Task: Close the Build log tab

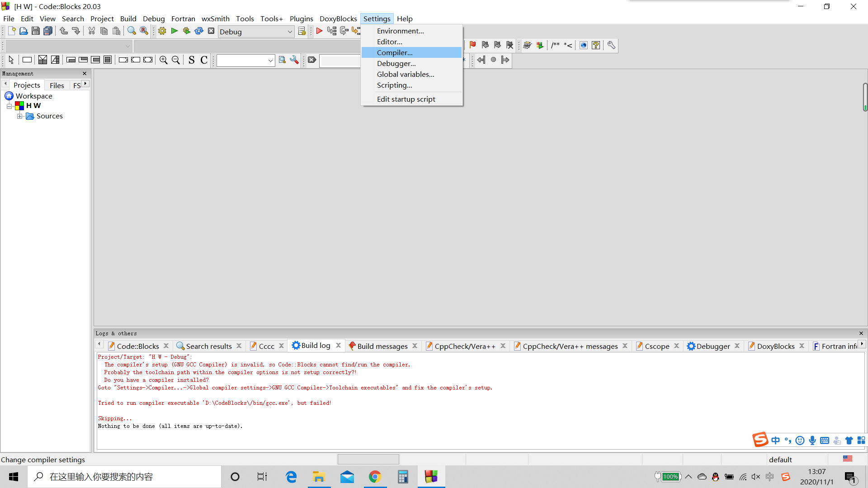Action: pyautogui.click(x=338, y=345)
